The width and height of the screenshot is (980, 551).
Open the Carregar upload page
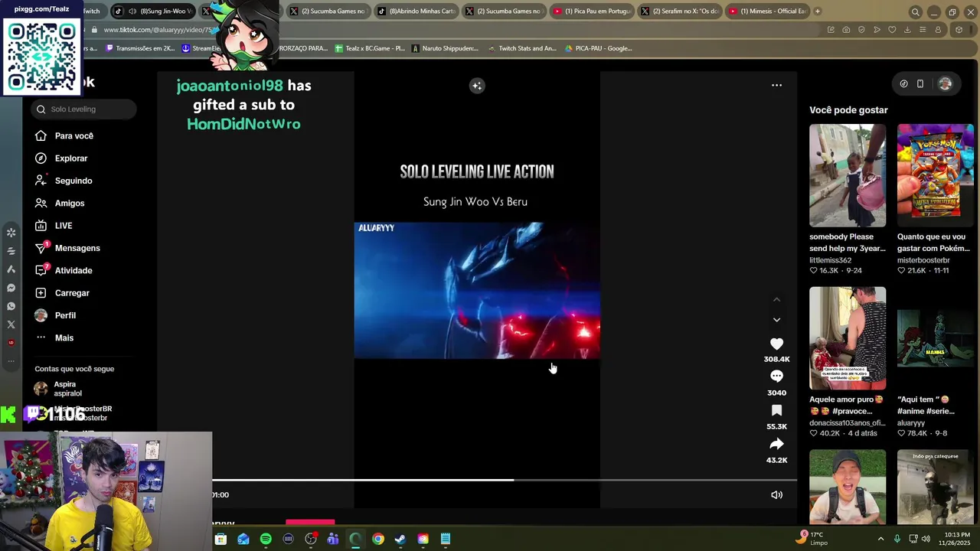click(62, 293)
